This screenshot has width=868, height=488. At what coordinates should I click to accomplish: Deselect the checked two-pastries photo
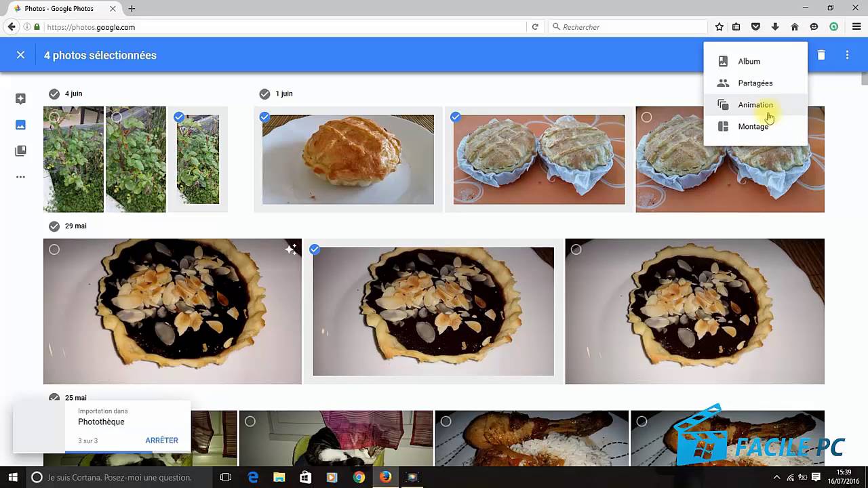tap(456, 117)
